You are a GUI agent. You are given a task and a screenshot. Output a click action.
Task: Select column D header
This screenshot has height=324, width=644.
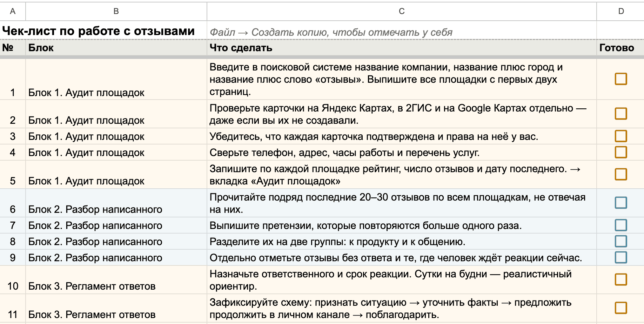coord(620,11)
